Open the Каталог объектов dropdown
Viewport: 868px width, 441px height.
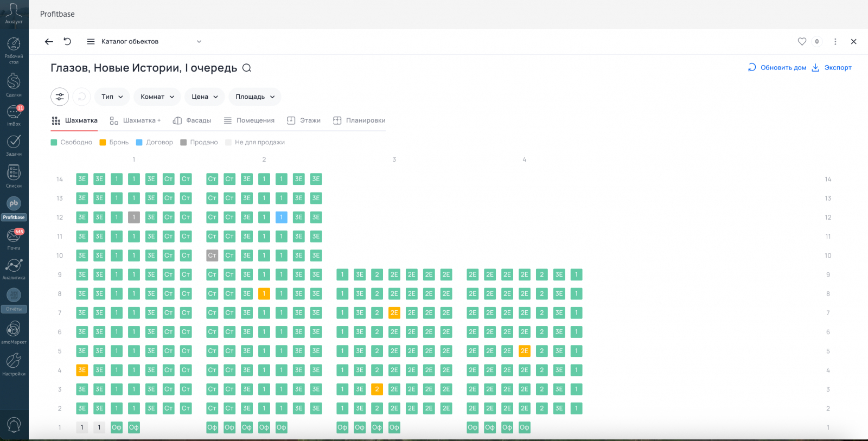(144, 42)
